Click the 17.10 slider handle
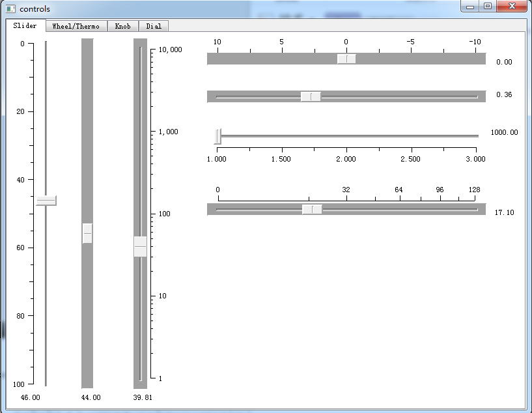 312,209
